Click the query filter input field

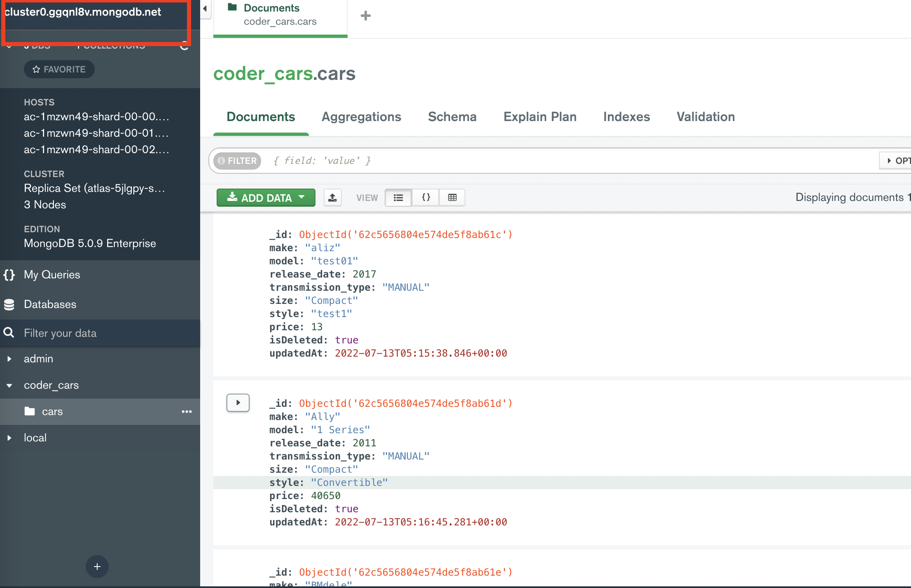point(572,161)
